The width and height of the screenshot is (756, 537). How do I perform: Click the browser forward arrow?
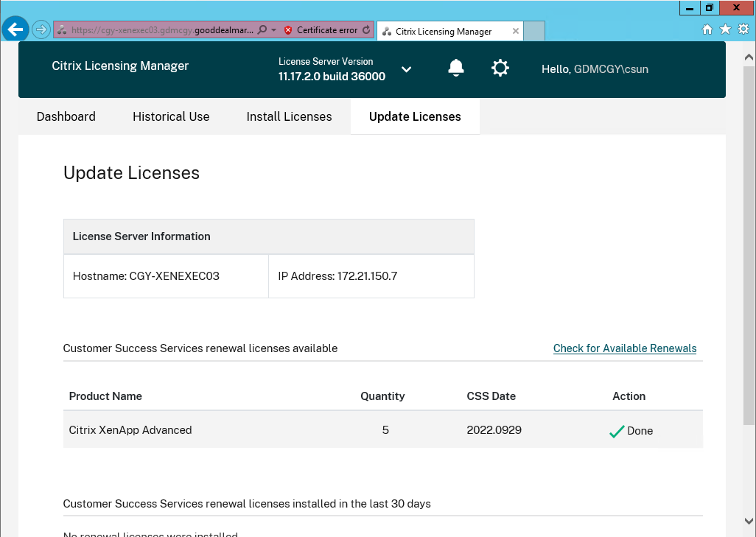click(41, 30)
